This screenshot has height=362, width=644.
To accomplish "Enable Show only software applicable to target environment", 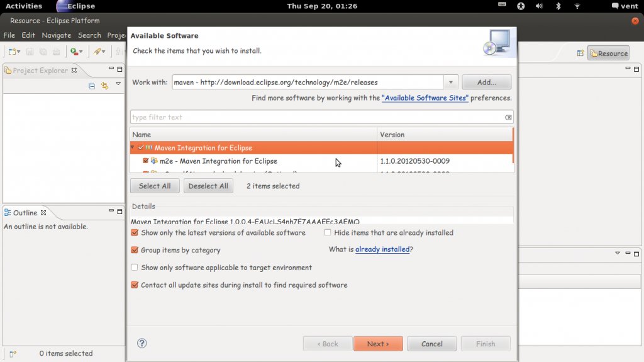I will 135,268.
